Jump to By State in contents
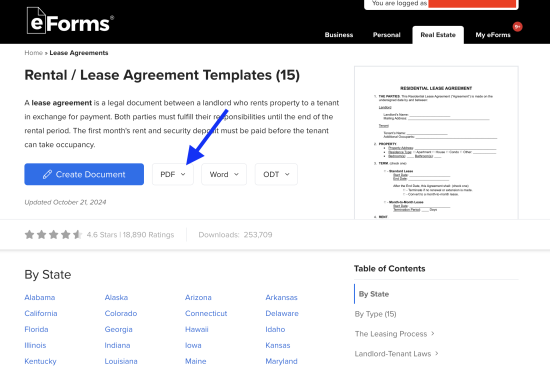 tap(374, 294)
